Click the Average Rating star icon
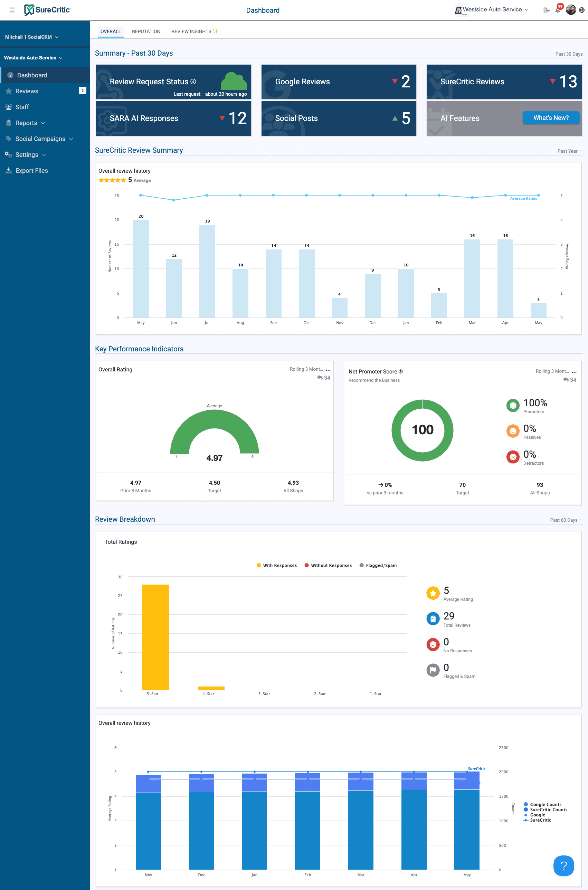Image resolution: width=588 pixels, height=890 pixels. pos(433,593)
